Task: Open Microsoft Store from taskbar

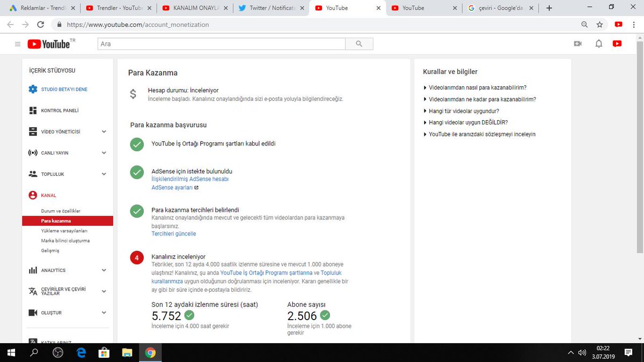Action: click(104, 352)
